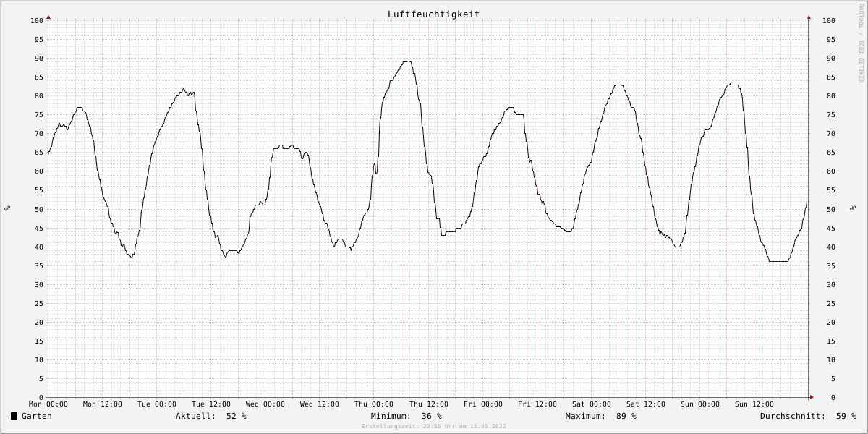Click the "Fri 00:00" time axis label
868x434 pixels.
[x=483, y=404]
